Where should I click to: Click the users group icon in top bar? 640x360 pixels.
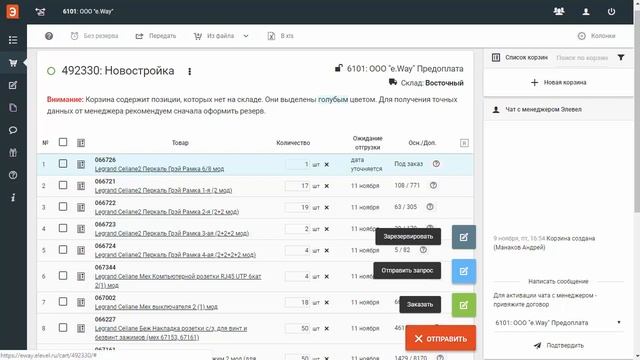[559, 11]
